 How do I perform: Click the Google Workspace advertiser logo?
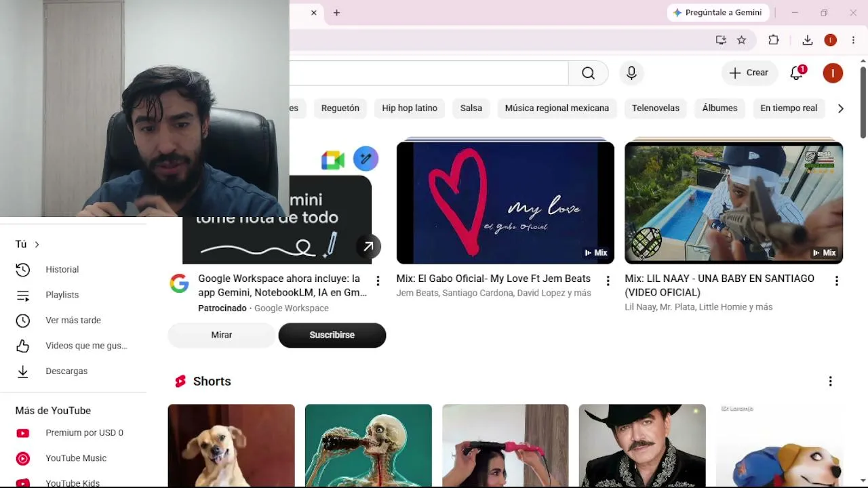click(179, 283)
